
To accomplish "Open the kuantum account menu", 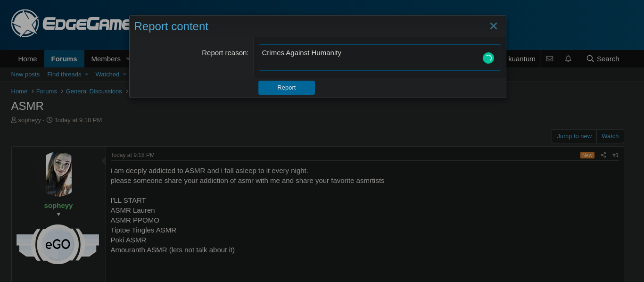I will (x=522, y=59).
